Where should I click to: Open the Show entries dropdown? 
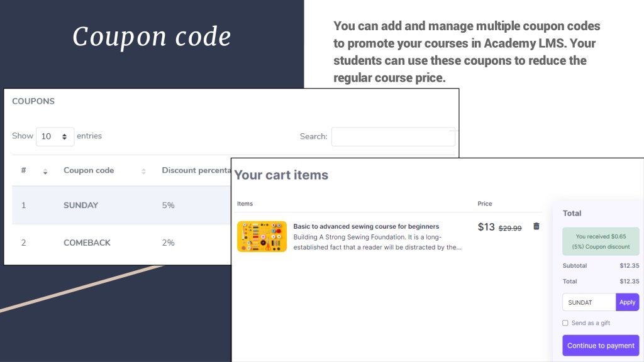point(55,136)
